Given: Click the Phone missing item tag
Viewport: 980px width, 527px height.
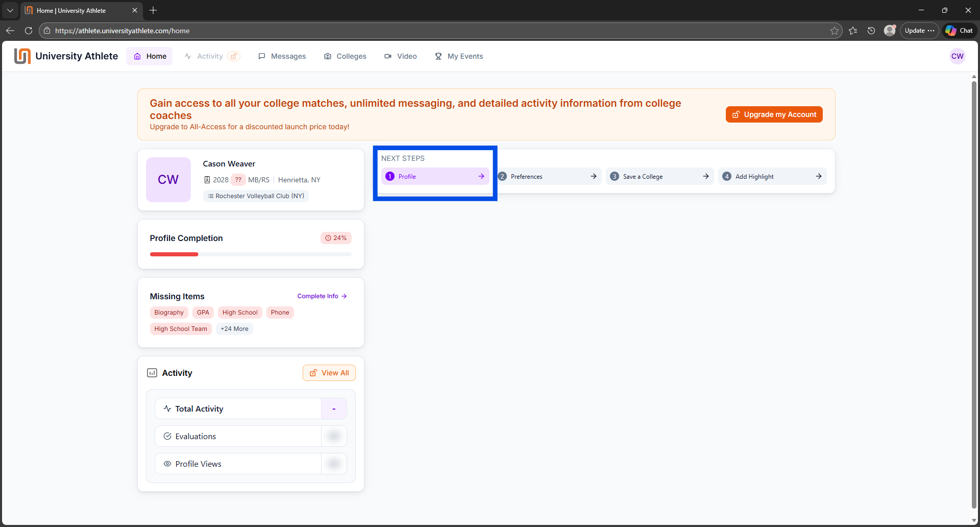Looking at the screenshot, I should (x=280, y=313).
